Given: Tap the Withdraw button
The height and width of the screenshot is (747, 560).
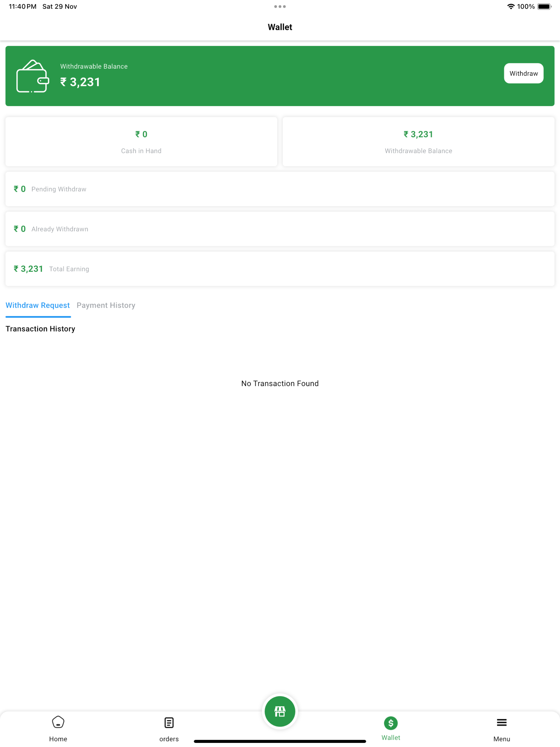Looking at the screenshot, I should click(x=524, y=73).
